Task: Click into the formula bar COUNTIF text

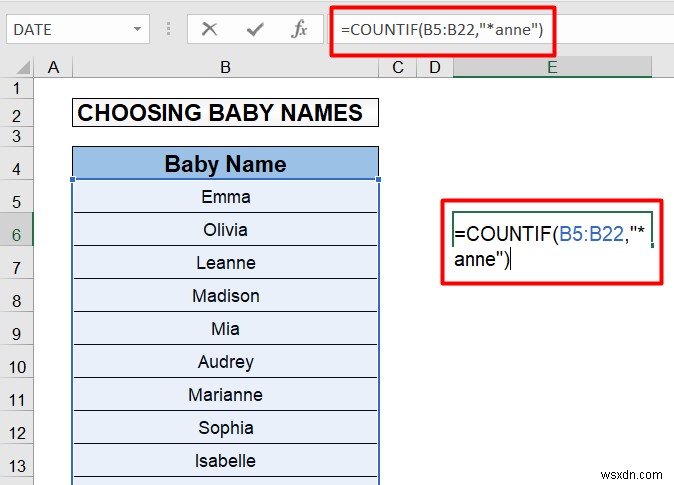Action: coord(442,30)
